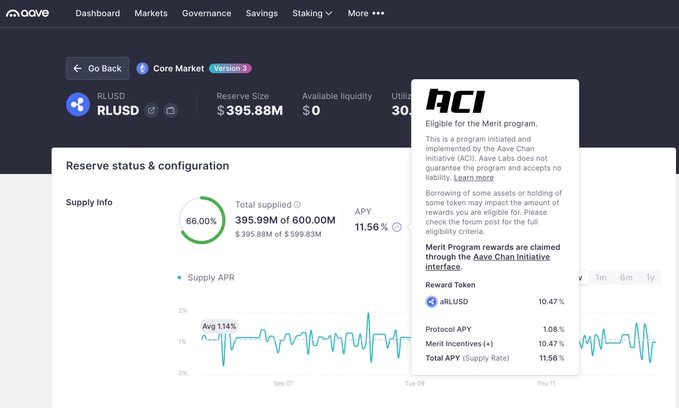Open the Dashboard page
The width and height of the screenshot is (679, 408).
(x=97, y=14)
